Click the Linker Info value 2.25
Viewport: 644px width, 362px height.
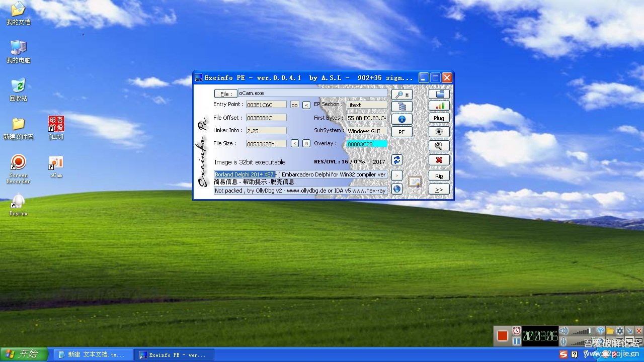tap(266, 131)
